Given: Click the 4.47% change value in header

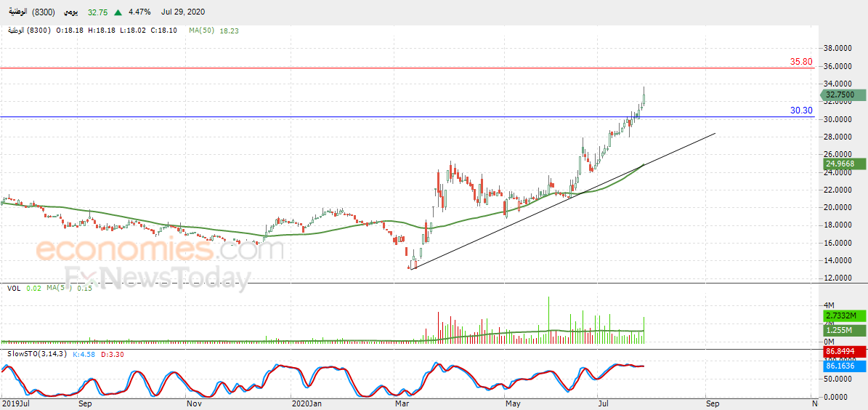Looking at the screenshot, I should [139, 11].
